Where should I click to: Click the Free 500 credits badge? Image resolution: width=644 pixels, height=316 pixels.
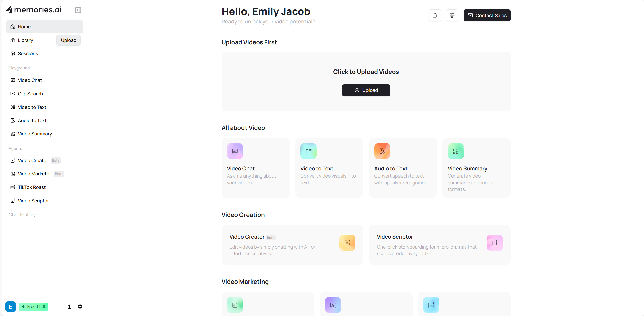tap(34, 306)
